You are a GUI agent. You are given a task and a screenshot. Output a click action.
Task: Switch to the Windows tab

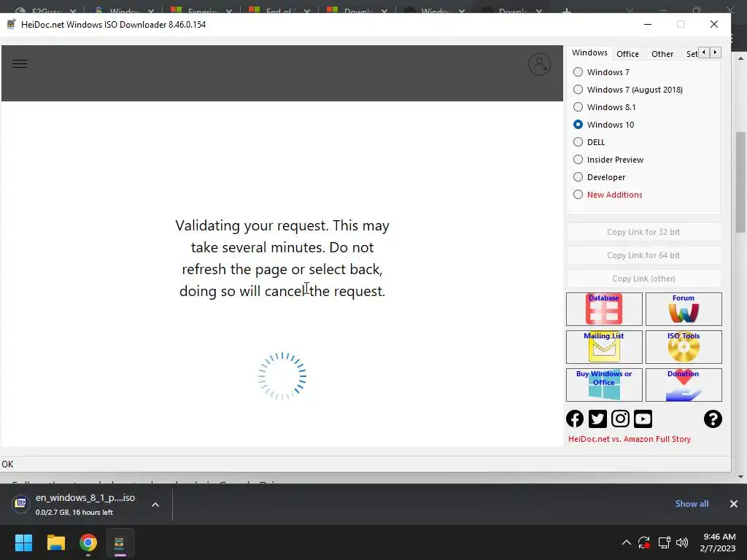(x=589, y=52)
